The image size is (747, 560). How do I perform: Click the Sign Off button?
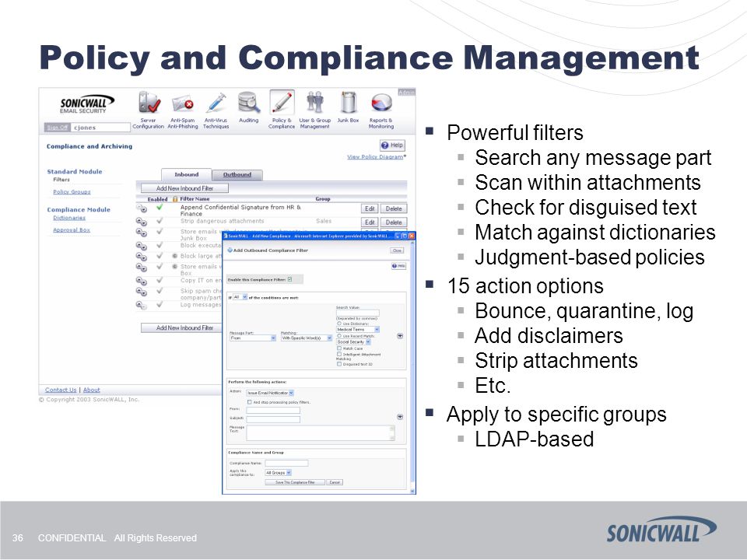point(57,128)
